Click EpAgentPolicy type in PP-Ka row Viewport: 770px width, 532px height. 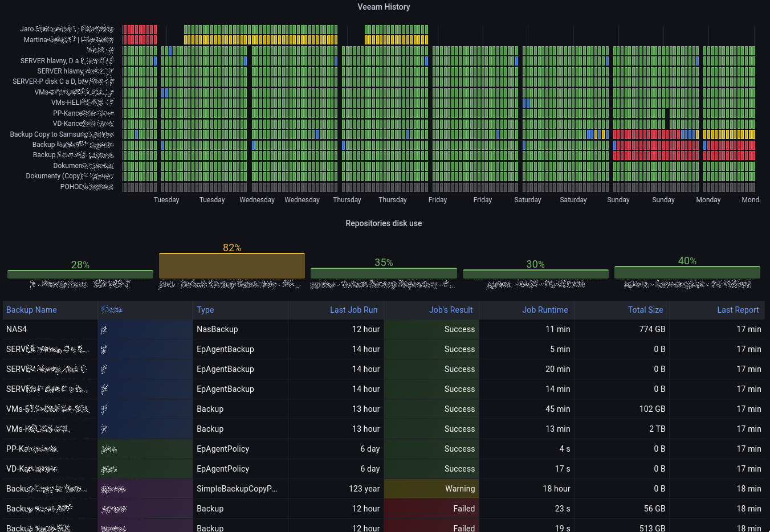(x=241, y=449)
